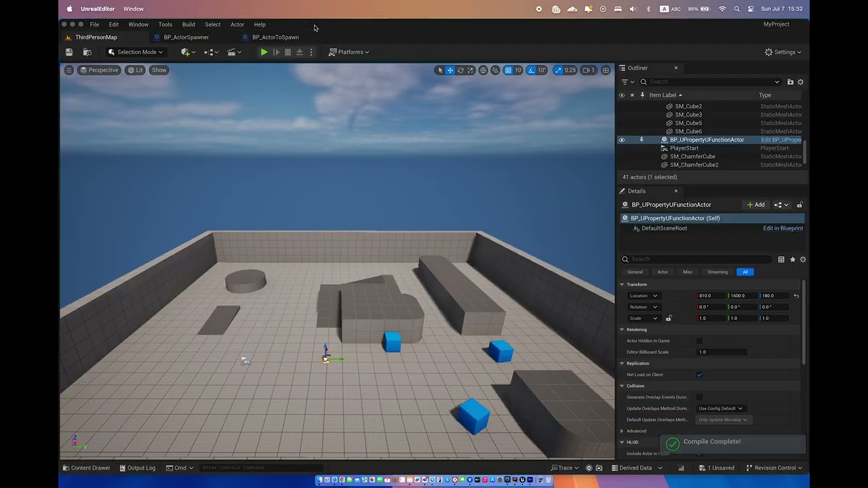Click the Stop simulation square button
Image resolution: width=868 pixels, height=488 pixels.
click(x=288, y=52)
